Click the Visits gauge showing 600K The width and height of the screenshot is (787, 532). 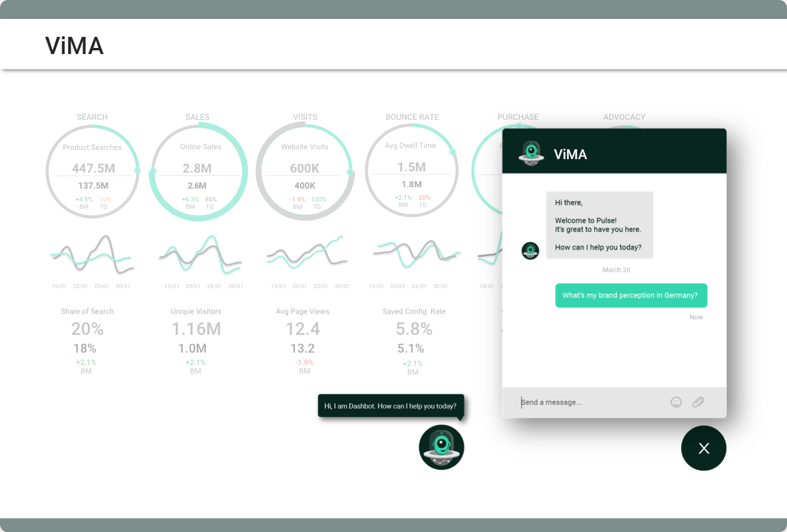(305, 171)
